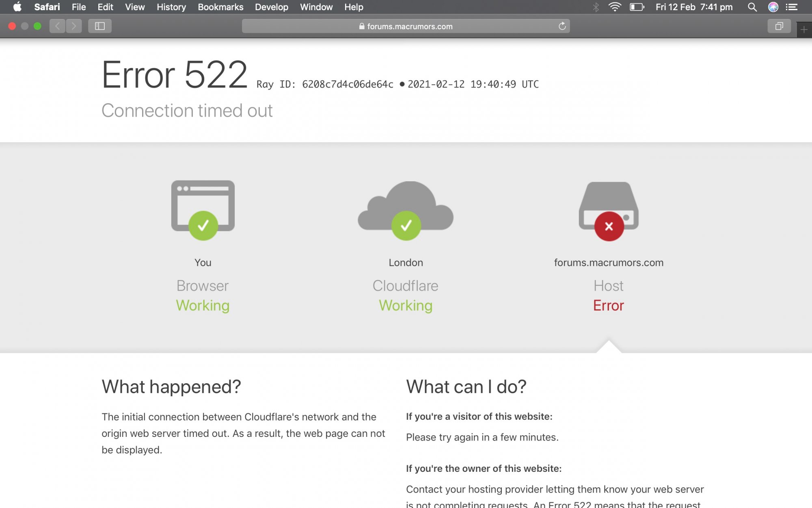This screenshot has height=508, width=812.
Task: Select the Ray ID text
Action: click(x=325, y=84)
